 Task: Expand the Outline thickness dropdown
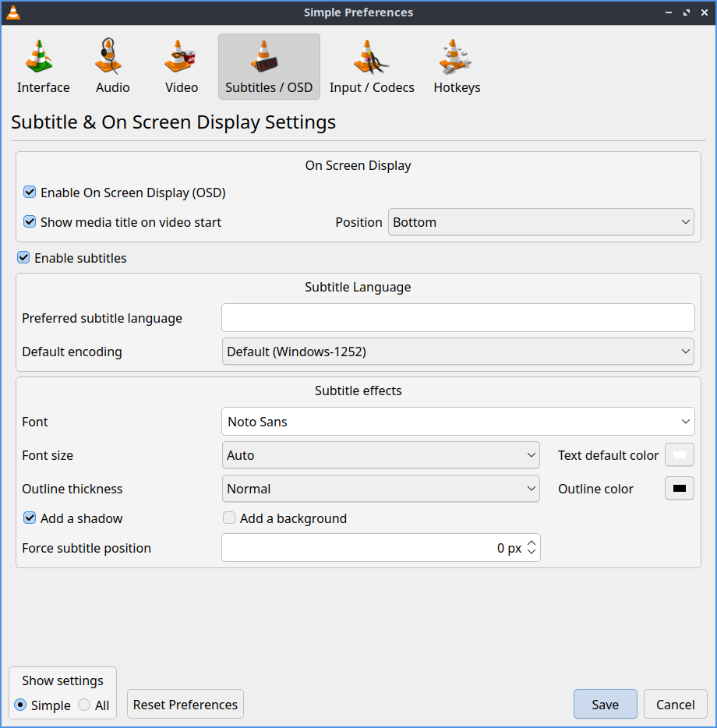coord(380,489)
